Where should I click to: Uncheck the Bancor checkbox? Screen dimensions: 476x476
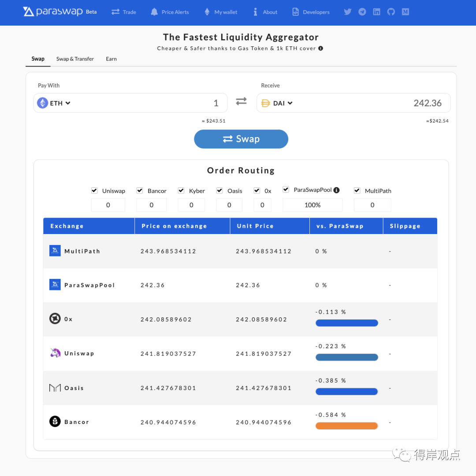pyautogui.click(x=140, y=191)
